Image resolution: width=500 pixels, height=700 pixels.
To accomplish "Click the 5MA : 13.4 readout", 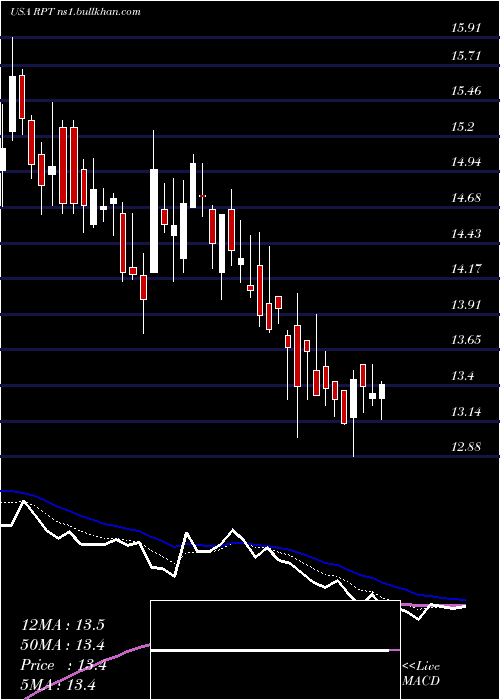I will tap(58, 685).
